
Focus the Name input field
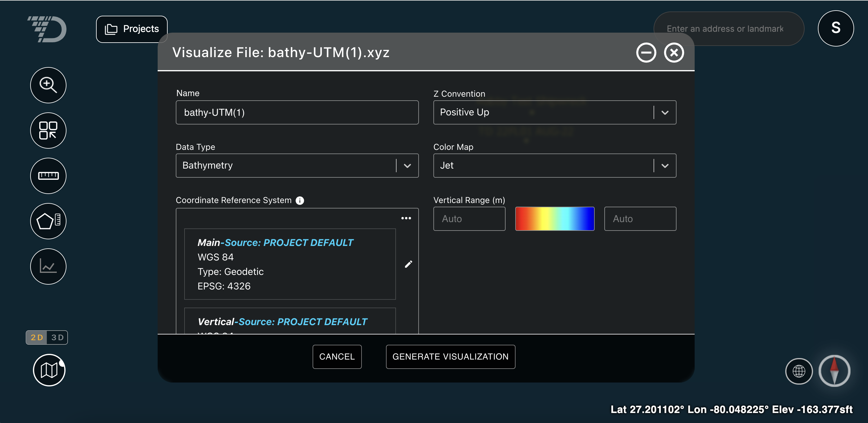coord(297,112)
